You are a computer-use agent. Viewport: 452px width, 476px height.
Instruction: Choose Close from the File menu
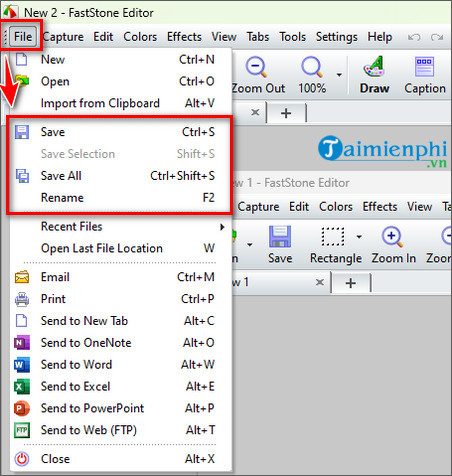[120, 459]
